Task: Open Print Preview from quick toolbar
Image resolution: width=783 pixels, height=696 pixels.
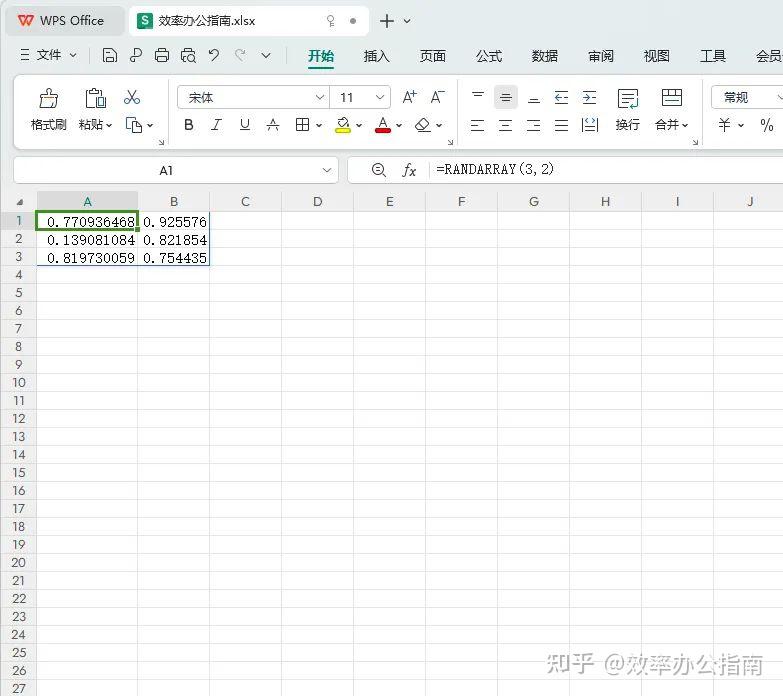Action: [x=188, y=55]
